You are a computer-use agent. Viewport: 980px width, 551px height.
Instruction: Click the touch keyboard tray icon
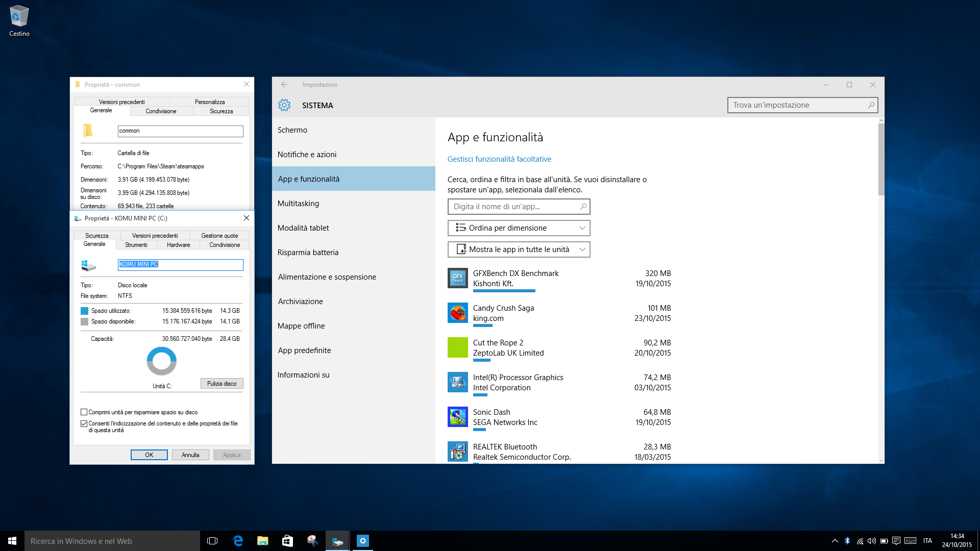(910, 541)
